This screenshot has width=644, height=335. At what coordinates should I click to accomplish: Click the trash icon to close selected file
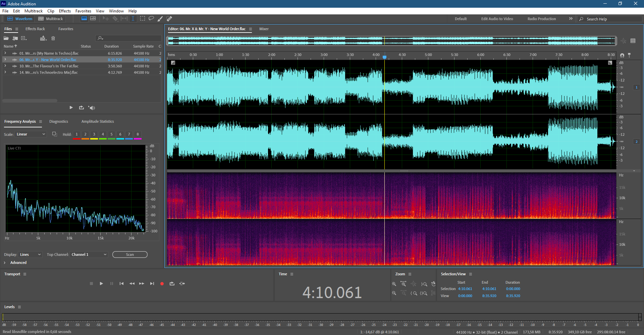click(53, 38)
